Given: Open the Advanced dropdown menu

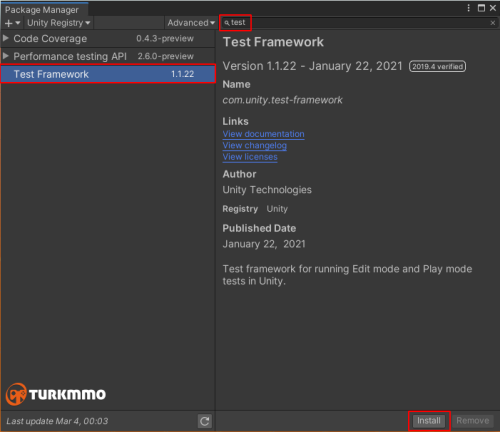Looking at the screenshot, I should pyautogui.click(x=191, y=23).
